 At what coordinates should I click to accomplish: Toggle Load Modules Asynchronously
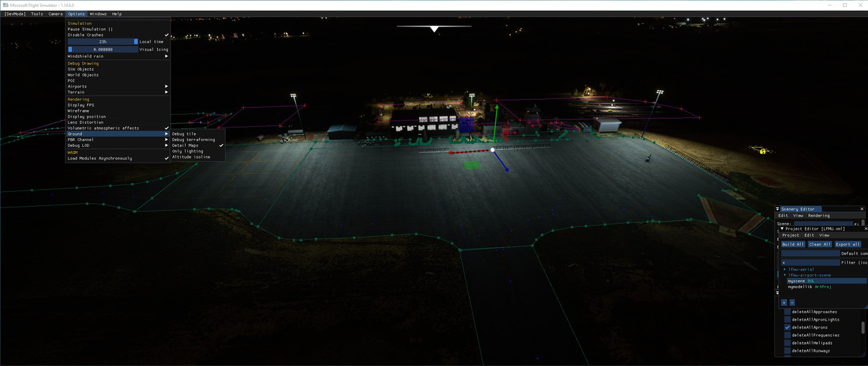click(118, 158)
